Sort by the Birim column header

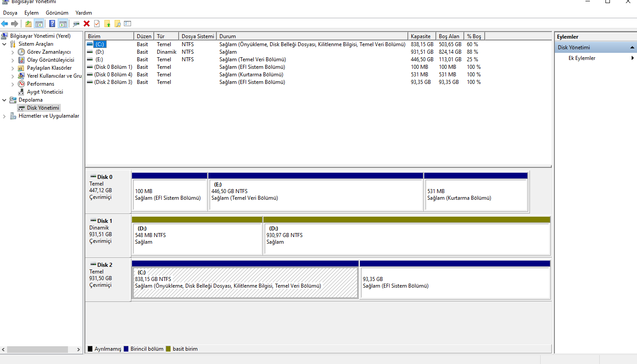click(x=110, y=36)
